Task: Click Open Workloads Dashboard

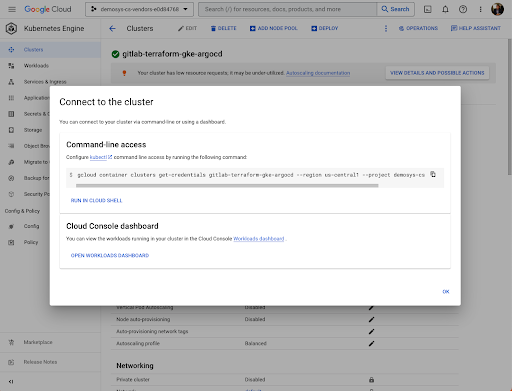Action: tap(110, 255)
